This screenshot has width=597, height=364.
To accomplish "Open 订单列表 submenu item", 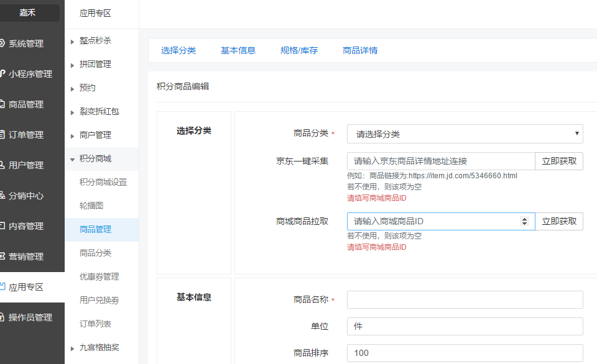I will pos(95,324).
